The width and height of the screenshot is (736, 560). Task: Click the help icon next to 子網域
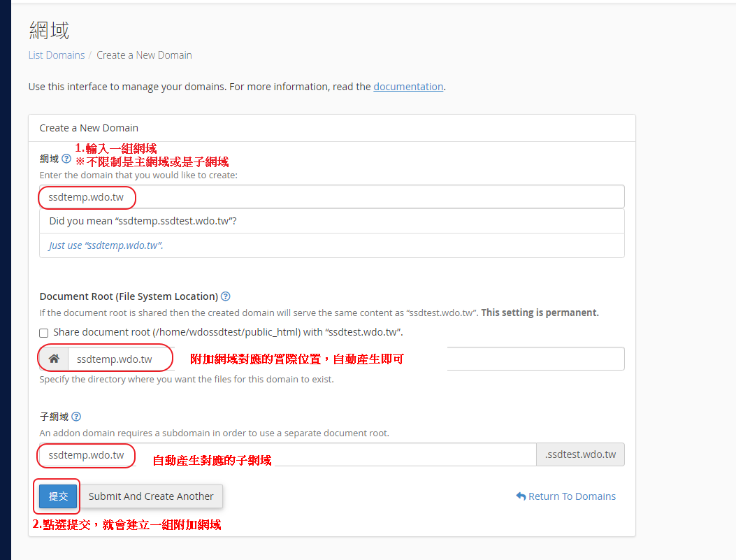pyautogui.click(x=76, y=417)
